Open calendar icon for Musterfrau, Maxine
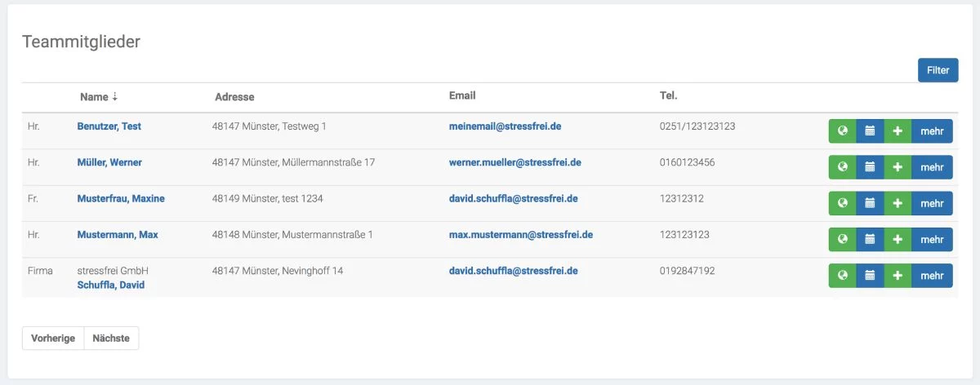The width and height of the screenshot is (980, 385). [x=870, y=203]
